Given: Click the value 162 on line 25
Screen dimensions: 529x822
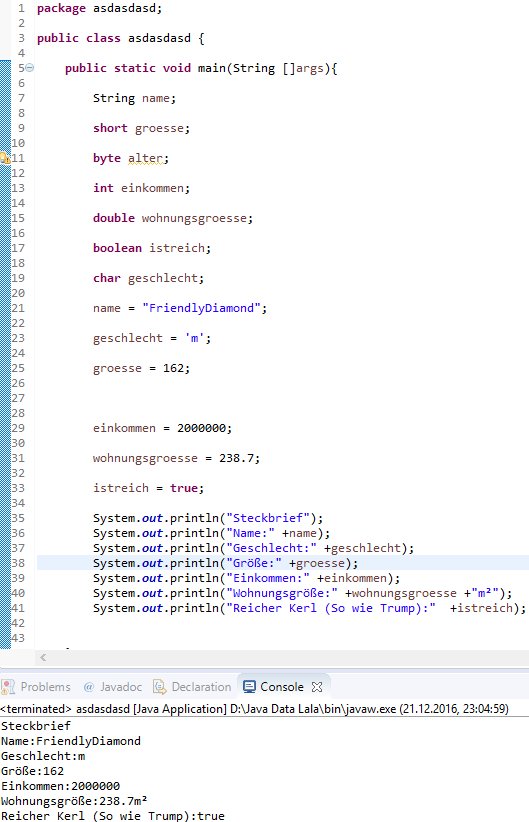Looking at the screenshot, I should (173, 368).
